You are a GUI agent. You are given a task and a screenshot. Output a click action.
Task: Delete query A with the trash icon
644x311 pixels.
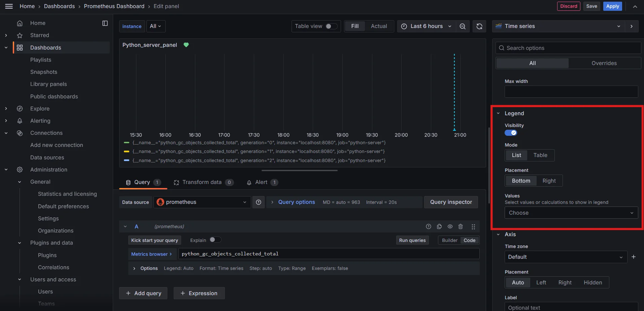(461, 226)
